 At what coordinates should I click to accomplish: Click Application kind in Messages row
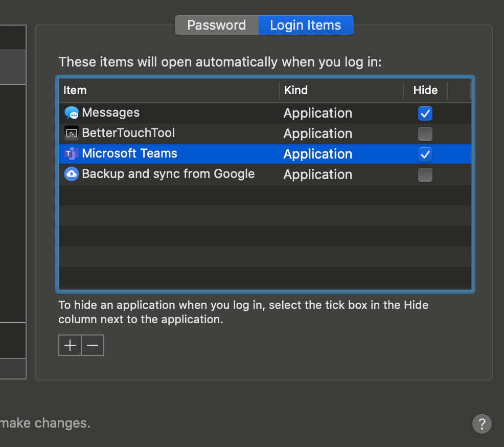[317, 113]
